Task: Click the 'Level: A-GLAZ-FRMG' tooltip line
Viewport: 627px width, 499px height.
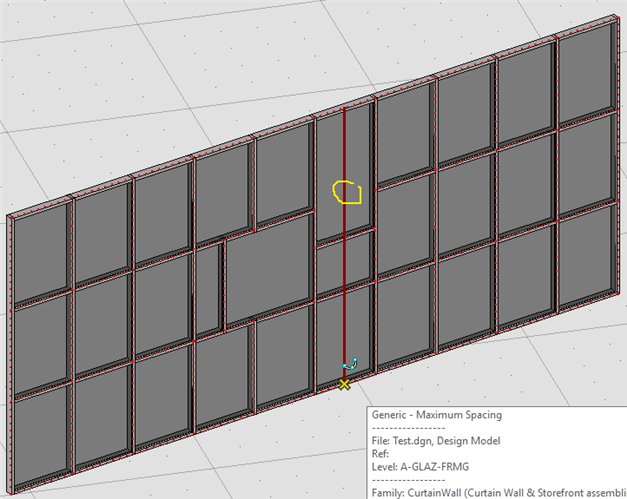Action: (420, 467)
